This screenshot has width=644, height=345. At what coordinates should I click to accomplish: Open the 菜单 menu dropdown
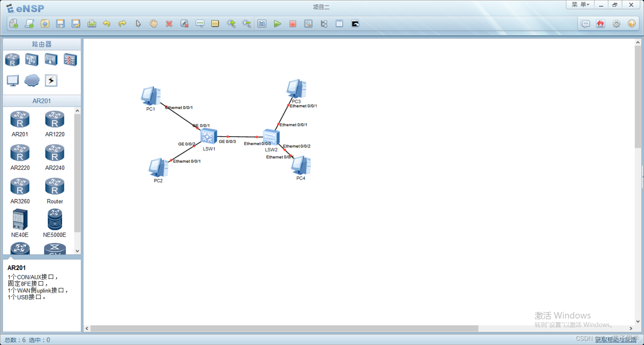[580, 5]
